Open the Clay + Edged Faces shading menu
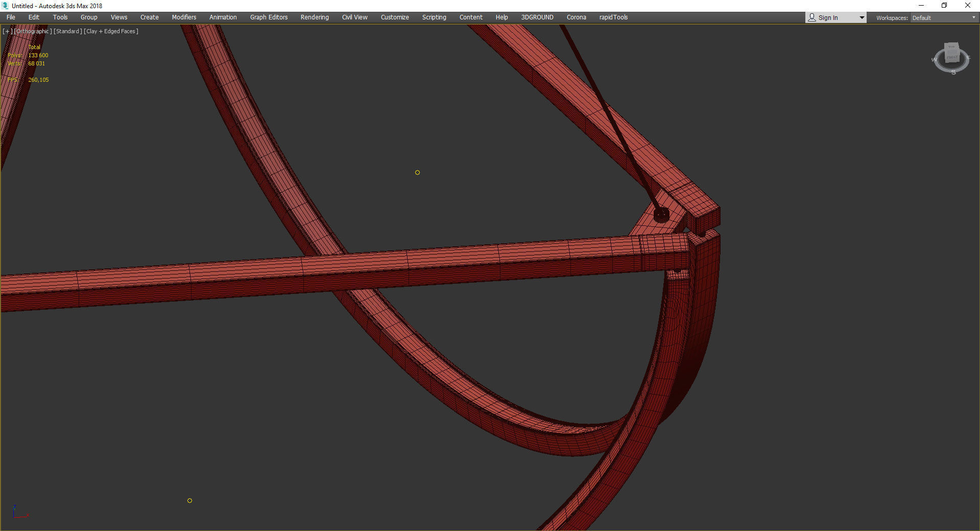The height and width of the screenshot is (531, 980). [x=111, y=31]
